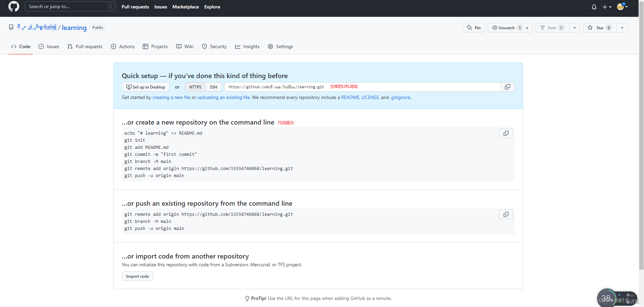Click the Public visibility badge
This screenshot has width=644, height=307.
(98, 28)
